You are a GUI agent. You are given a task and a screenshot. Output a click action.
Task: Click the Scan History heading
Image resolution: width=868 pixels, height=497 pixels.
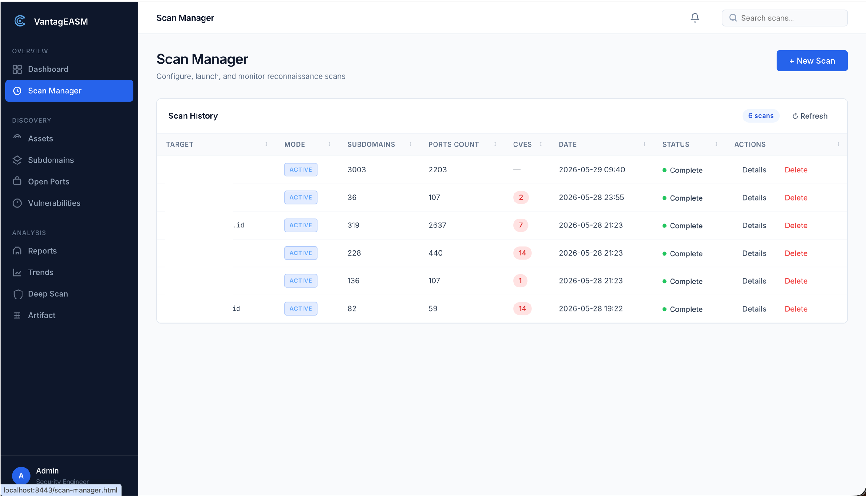[193, 116]
